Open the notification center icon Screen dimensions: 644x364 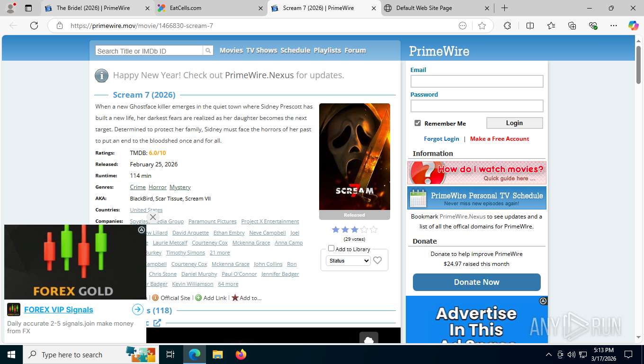[628, 355]
